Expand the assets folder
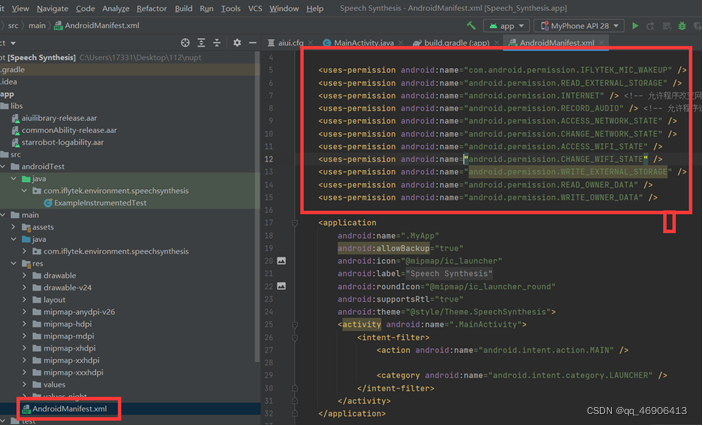 [13, 227]
